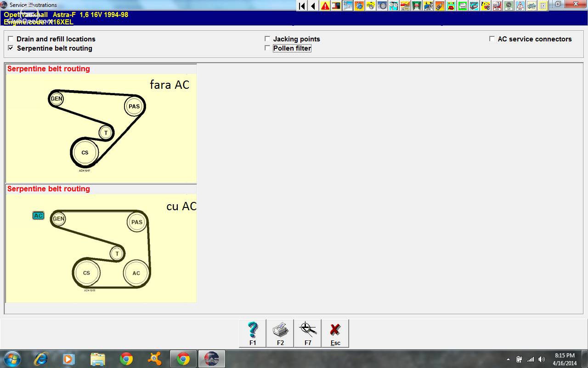
Task: Go back using the black left arrow
Action: (313, 6)
